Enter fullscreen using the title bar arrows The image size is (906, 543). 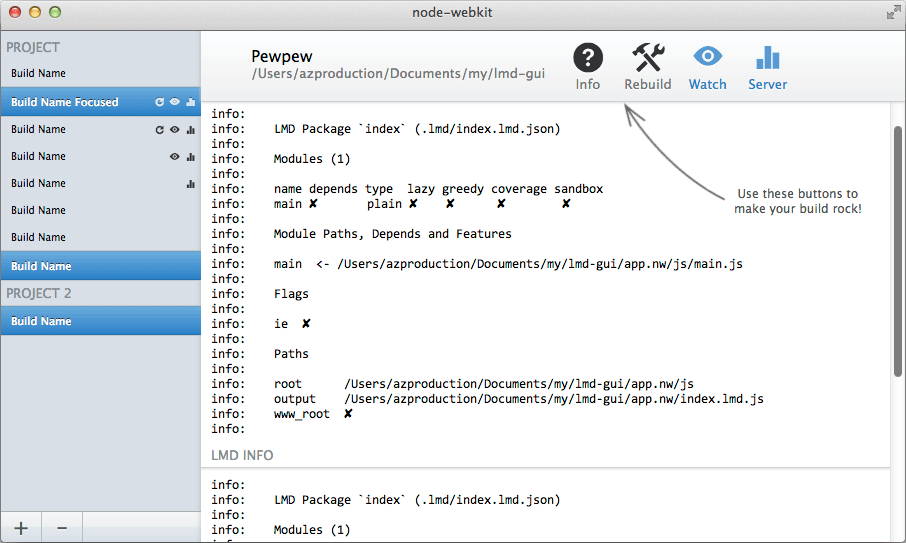(x=892, y=13)
